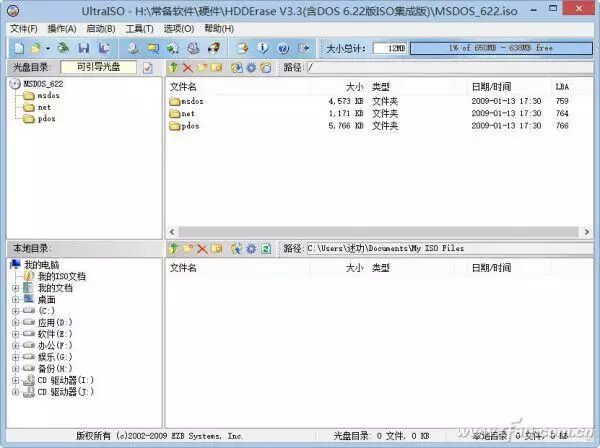The image size is (600, 448).
Task: Expand the 备份(H:) drive node
Action: tap(15, 369)
